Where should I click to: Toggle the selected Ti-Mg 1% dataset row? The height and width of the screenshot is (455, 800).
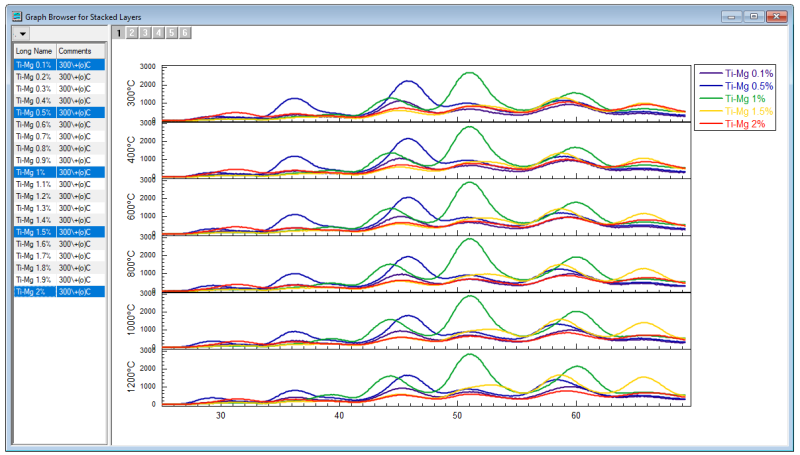(x=34, y=172)
